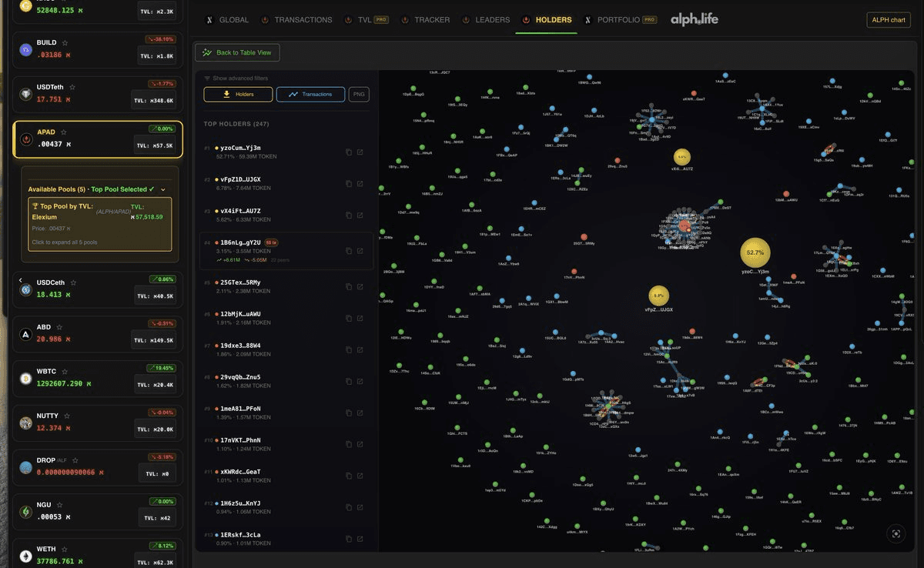This screenshot has width=924, height=568.
Task: Open the ALPH chart button
Action: 888,19
